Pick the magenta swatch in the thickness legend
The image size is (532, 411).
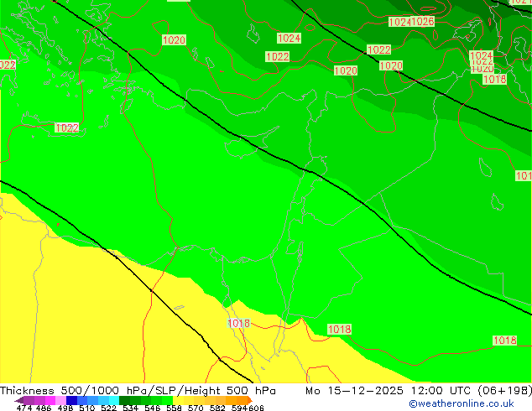click(x=50, y=400)
